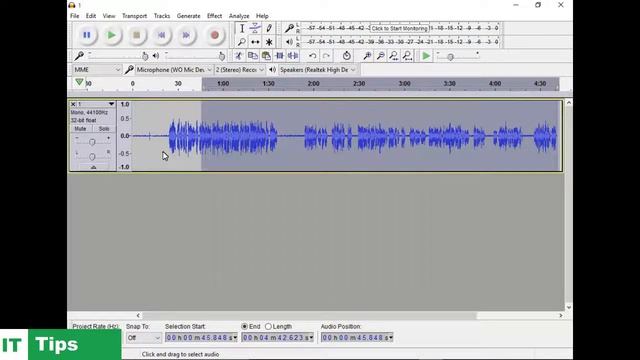Open the Microphone recording device dropdown
The image size is (640, 360).
[x=174, y=70]
